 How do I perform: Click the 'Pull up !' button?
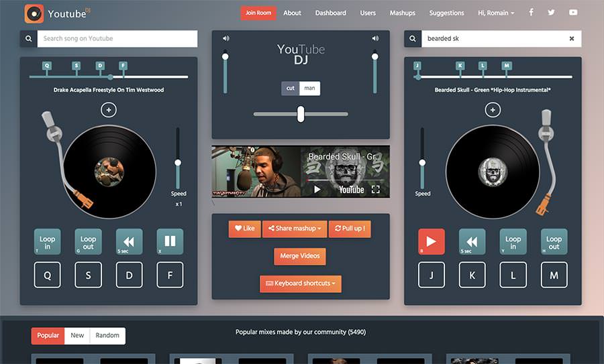[350, 229]
